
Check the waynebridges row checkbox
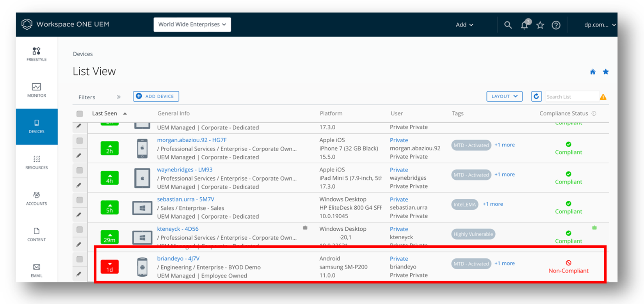tap(80, 170)
